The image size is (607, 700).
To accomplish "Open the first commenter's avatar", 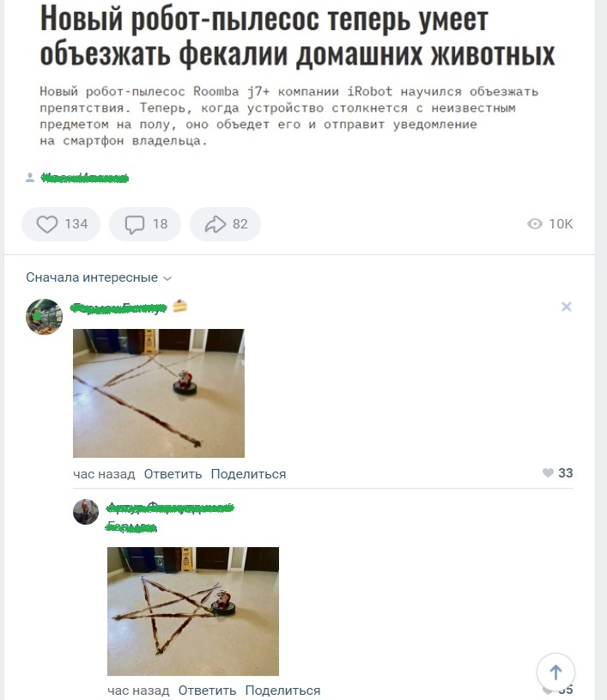I will click(44, 317).
